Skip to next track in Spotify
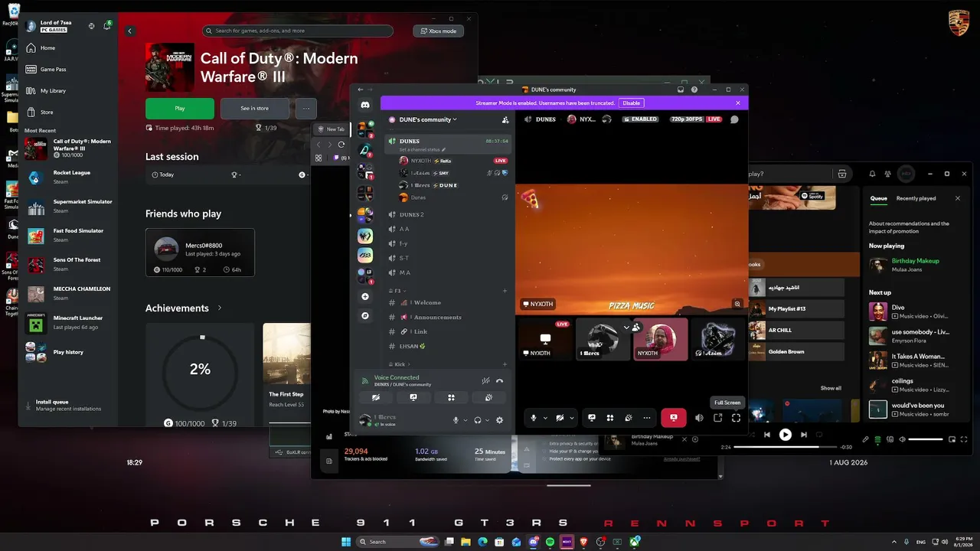980x551 pixels. (x=803, y=435)
